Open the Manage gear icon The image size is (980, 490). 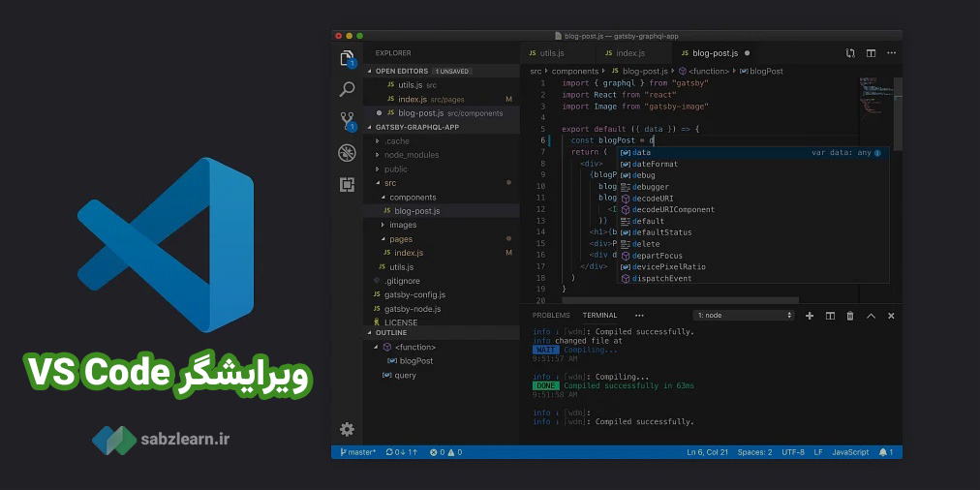coord(347,429)
